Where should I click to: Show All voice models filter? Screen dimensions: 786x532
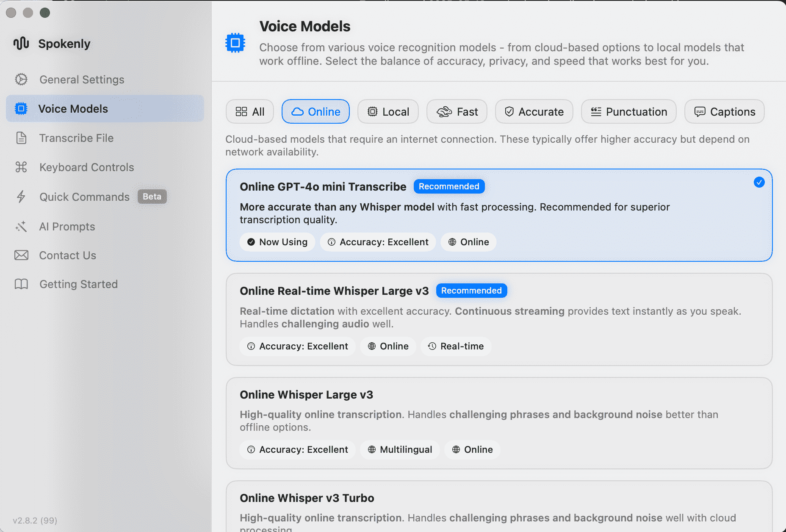point(250,112)
